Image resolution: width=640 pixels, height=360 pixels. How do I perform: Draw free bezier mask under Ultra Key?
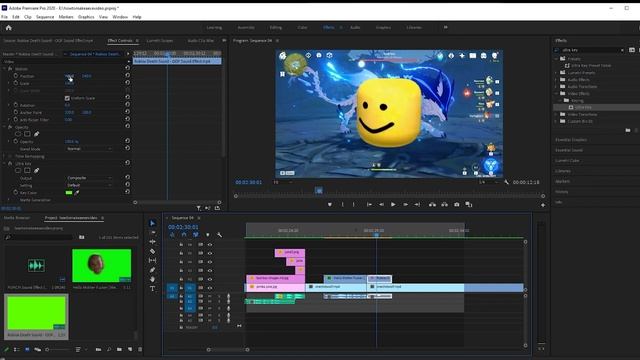tap(36, 170)
